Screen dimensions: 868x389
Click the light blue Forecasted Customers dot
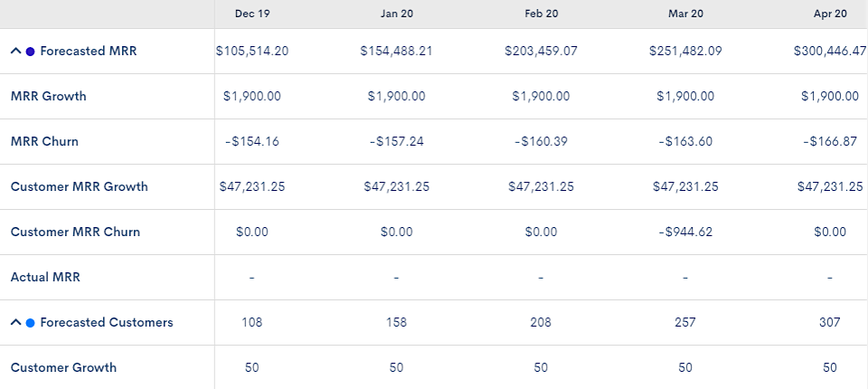tap(31, 323)
